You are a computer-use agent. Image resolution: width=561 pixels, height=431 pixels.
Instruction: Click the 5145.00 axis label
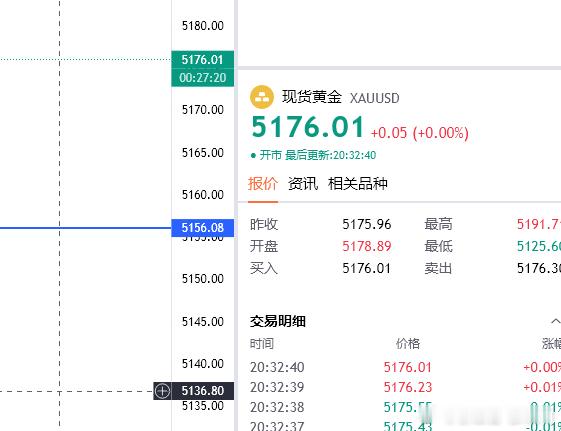click(x=203, y=322)
